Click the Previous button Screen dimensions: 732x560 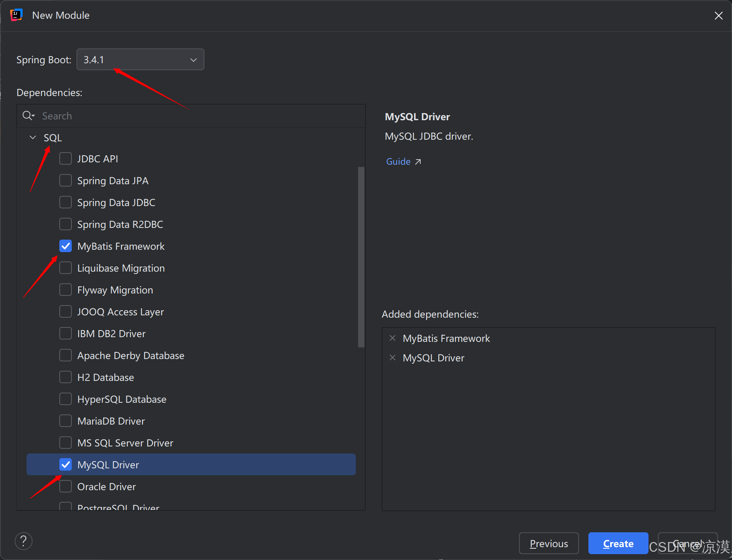click(549, 543)
